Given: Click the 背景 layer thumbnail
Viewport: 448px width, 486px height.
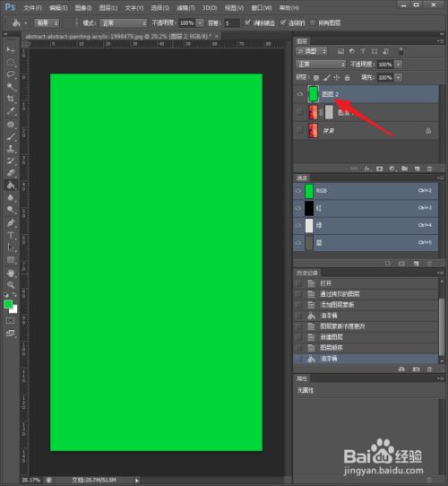Looking at the screenshot, I should [x=314, y=131].
